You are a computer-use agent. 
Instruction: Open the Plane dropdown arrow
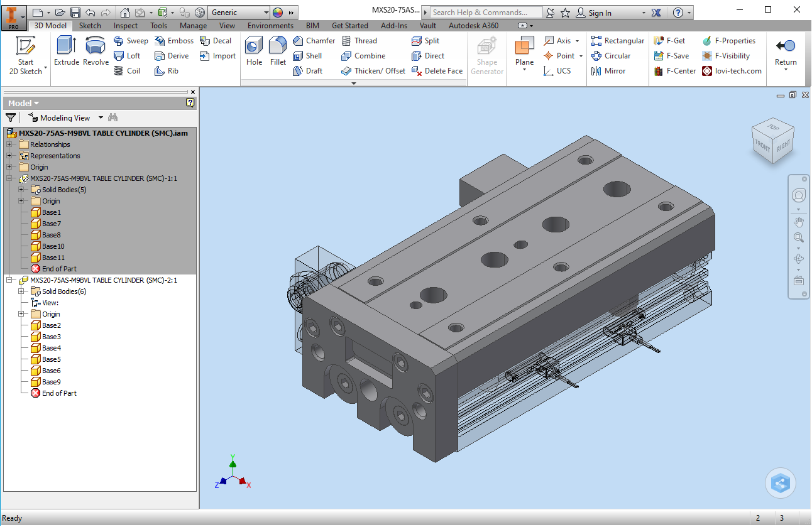(524, 70)
